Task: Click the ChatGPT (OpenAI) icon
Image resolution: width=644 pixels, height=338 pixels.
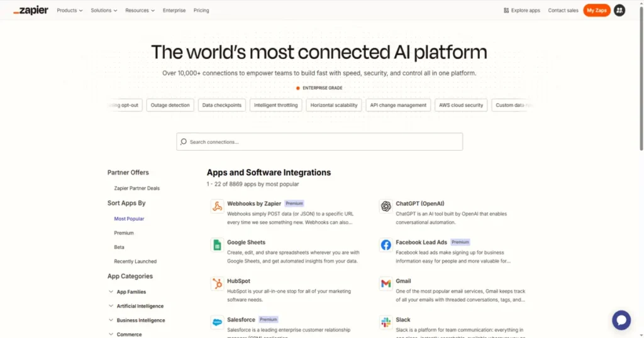Action: point(386,206)
